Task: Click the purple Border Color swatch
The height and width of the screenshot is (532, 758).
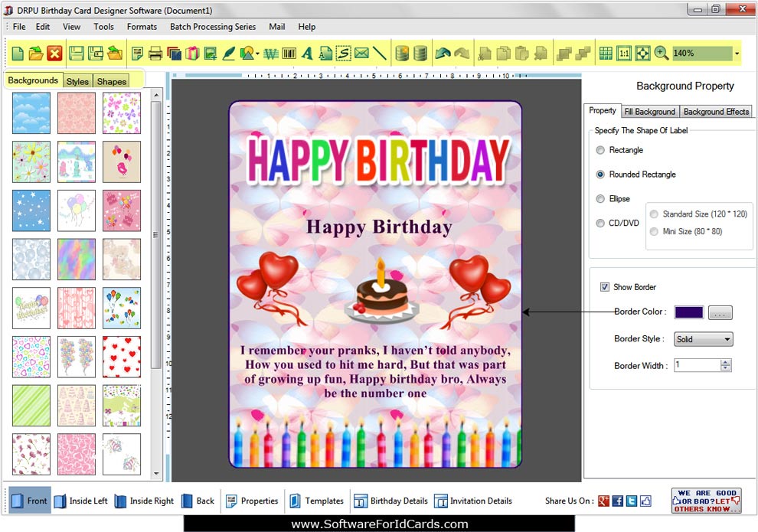Action: (688, 312)
